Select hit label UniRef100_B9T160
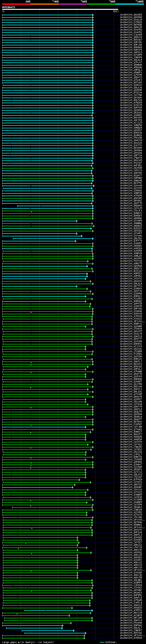Viewport: 146px width, 644px height. coord(131,82)
